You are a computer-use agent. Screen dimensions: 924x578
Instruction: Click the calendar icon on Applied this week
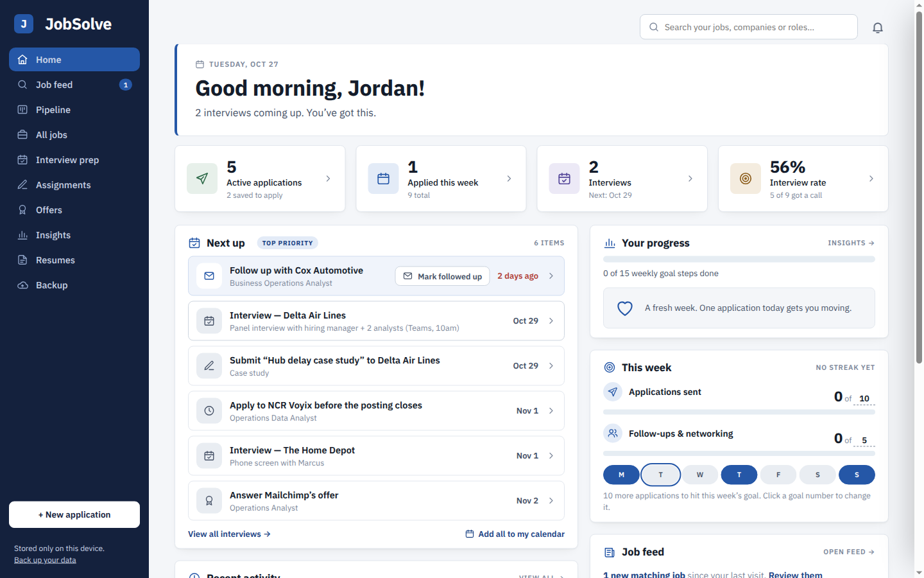pyautogui.click(x=383, y=179)
